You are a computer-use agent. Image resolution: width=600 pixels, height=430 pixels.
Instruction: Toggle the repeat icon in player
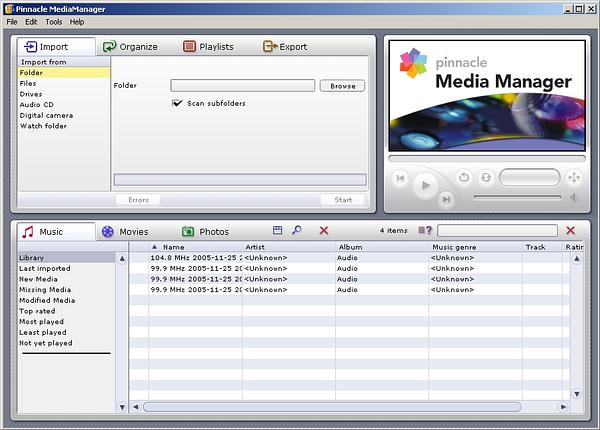point(464,178)
